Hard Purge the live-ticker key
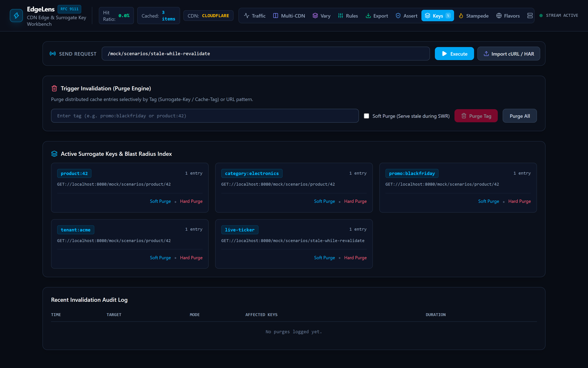Viewport: 588px width, 368px height. [x=355, y=258]
